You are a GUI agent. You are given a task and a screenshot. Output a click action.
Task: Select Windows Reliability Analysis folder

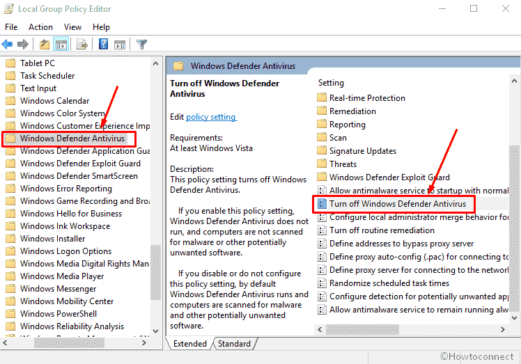click(x=65, y=326)
